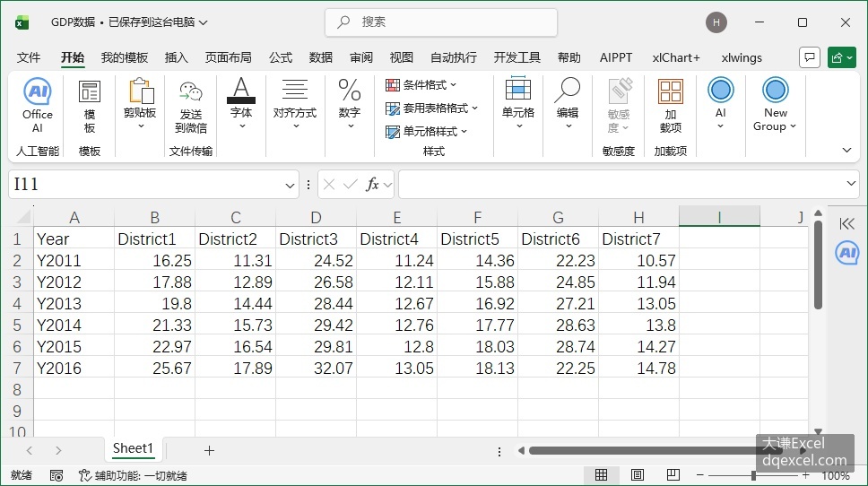
Task: Click the macro recording status bar icon
Action: (56, 475)
